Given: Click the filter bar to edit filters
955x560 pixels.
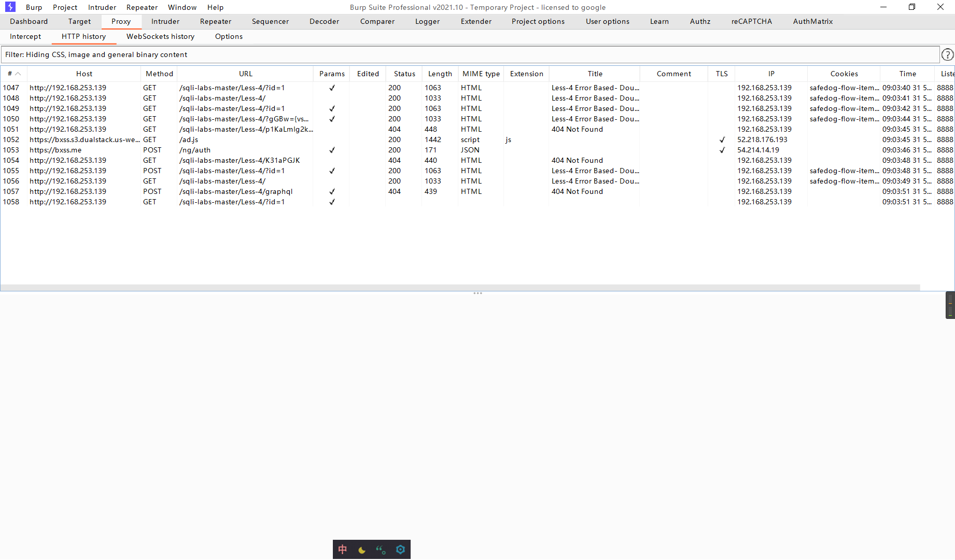Looking at the screenshot, I should (470, 54).
